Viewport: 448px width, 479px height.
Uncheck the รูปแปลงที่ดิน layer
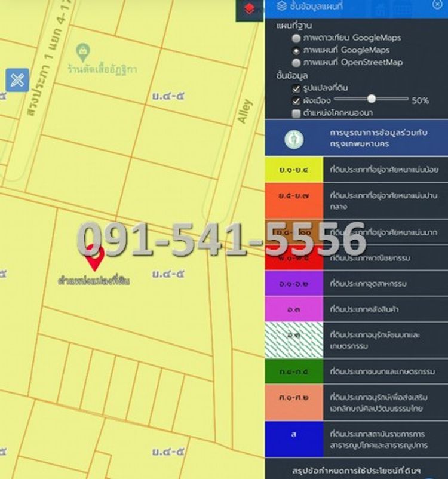coord(296,88)
